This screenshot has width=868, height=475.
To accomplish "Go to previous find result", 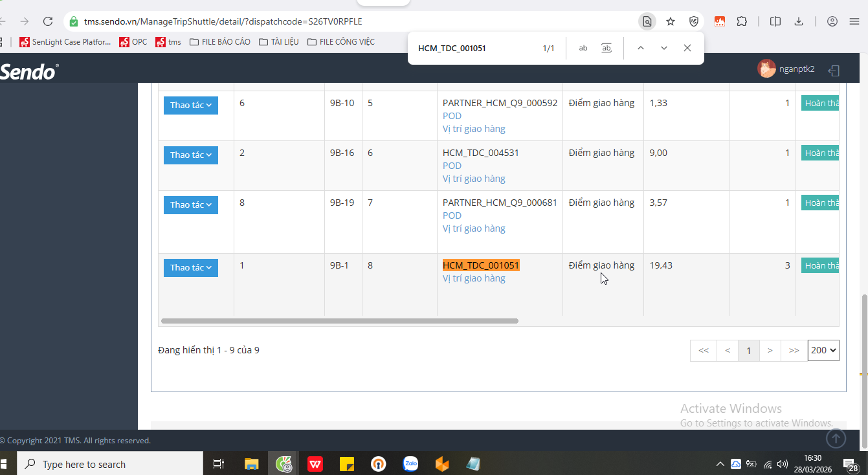I will click(x=640, y=48).
